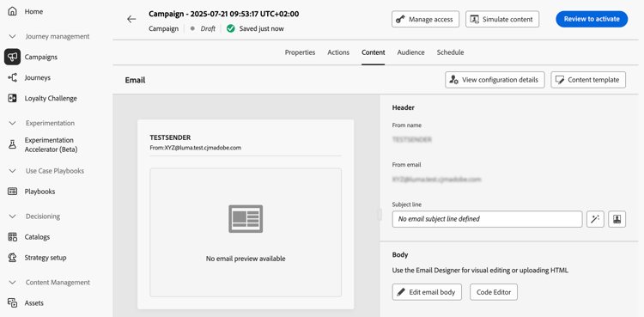Go to the Home page

point(33,11)
